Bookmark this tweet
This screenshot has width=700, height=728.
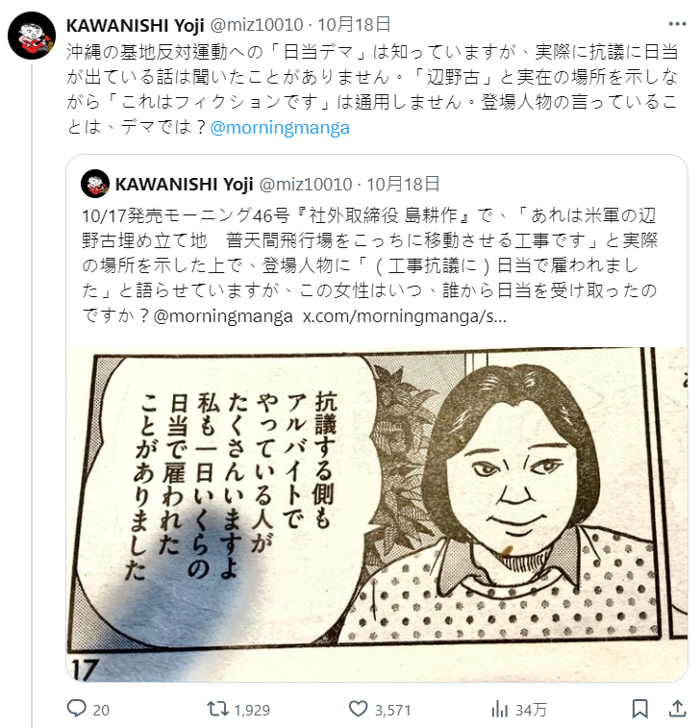coord(639,709)
